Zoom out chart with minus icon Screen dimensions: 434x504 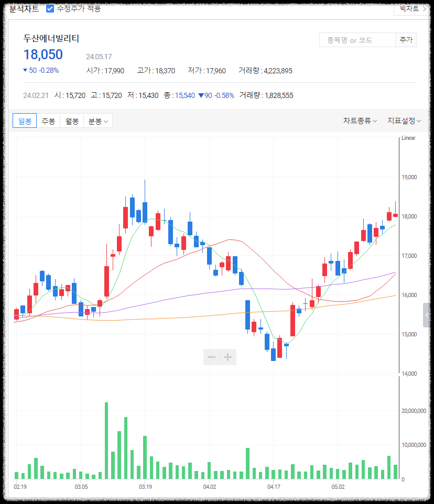click(212, 357)
